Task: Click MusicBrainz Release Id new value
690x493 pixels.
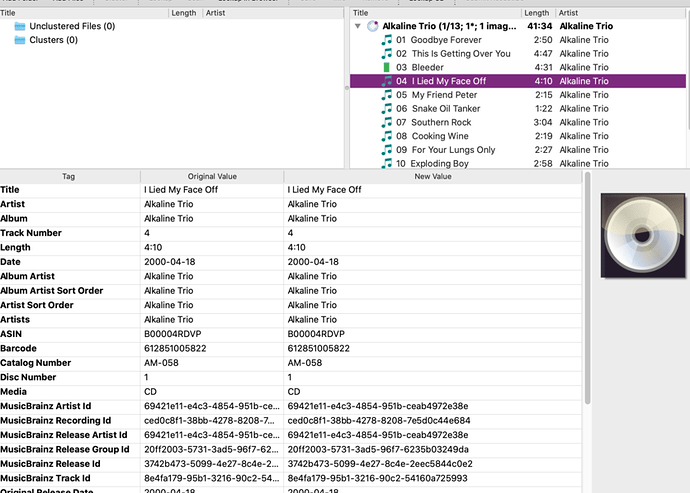Action: click(x=380, y=464)
